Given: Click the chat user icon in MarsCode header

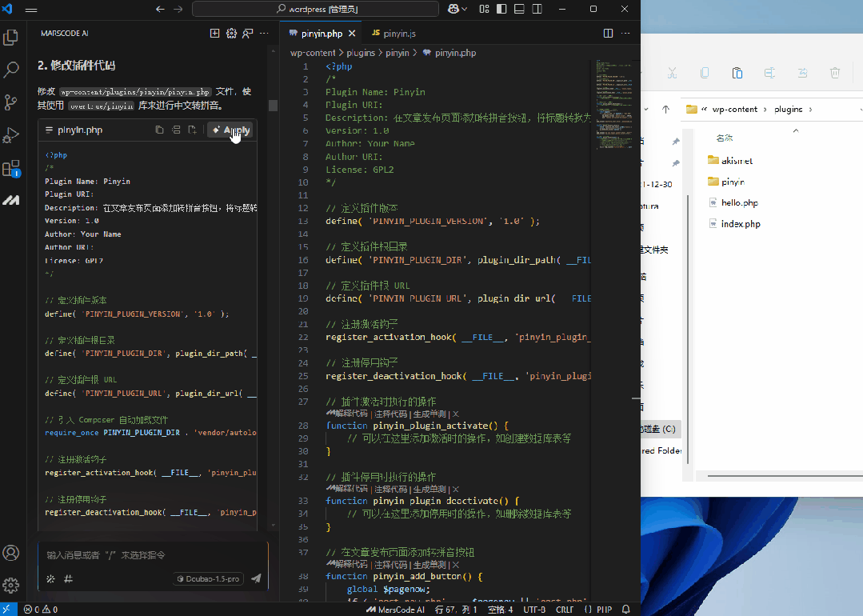Looking at the screenshot, I should click(x=248, y=34).
